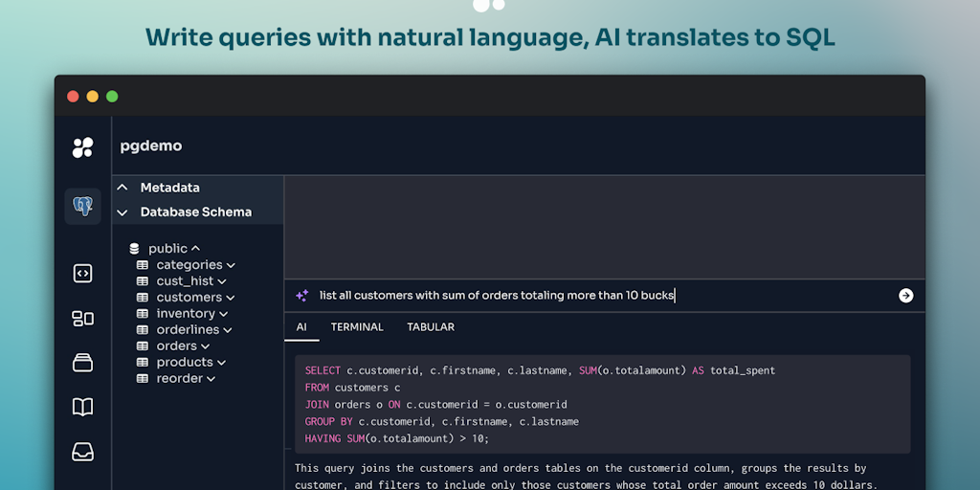
Task: Click the green maximize window button
Action: click(112, 97)
